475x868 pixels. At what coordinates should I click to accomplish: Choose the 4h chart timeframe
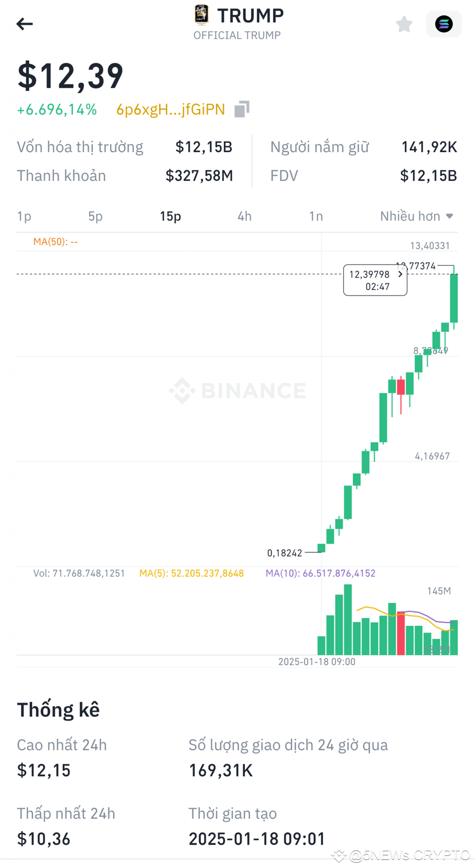coord(244,216)
